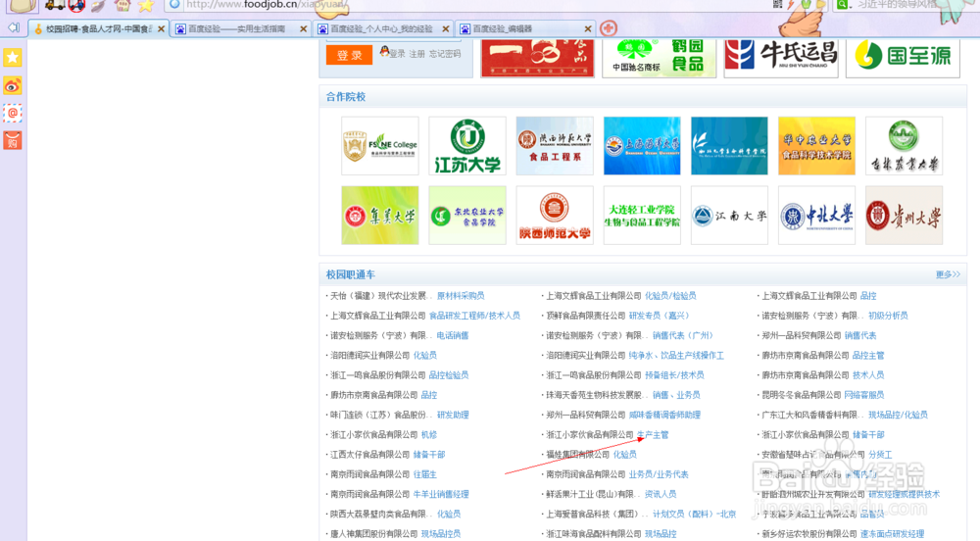Viewport: 980px width, 541px height.
Task: Click the 大连轻工业学院 thumbnail
Action: click(x=642, y=215)
